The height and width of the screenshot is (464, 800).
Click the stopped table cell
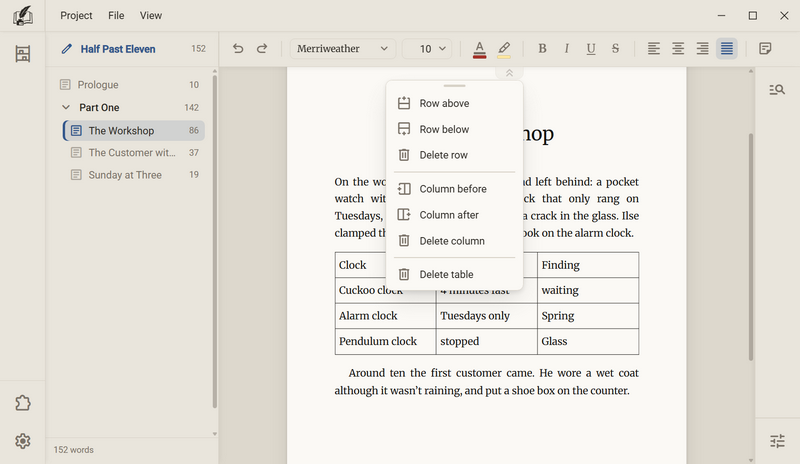[x=486, y=341]
